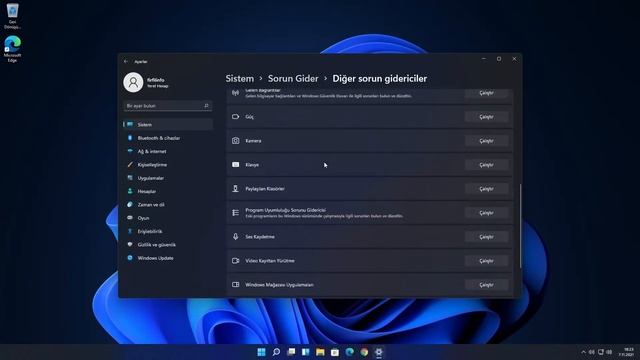Click the Settings gear on the taskbar

pyautogui.click(x=379, y=352)
